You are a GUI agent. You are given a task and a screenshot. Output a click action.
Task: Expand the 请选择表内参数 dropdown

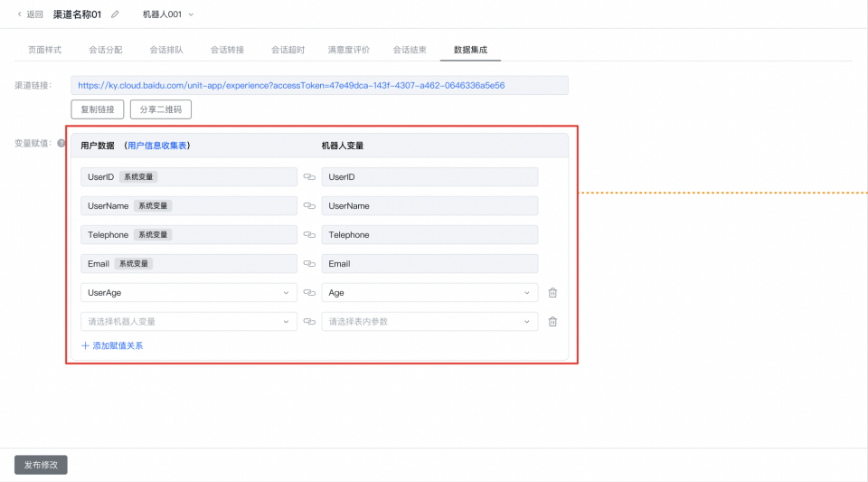point(429,322)
